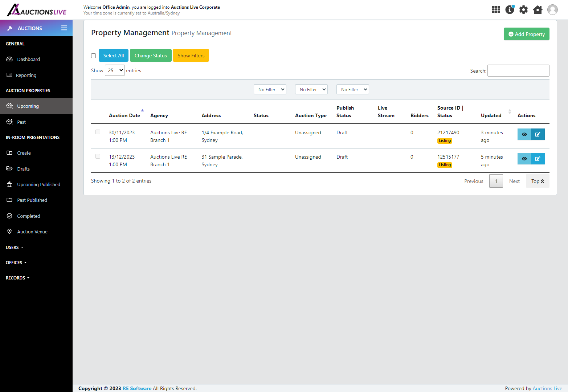Image resolution: width=568 pixels, height=392 pixels.
Task: Open Completed presentations in sidebar
Action: pyautogui.click(x=29, y=216)
